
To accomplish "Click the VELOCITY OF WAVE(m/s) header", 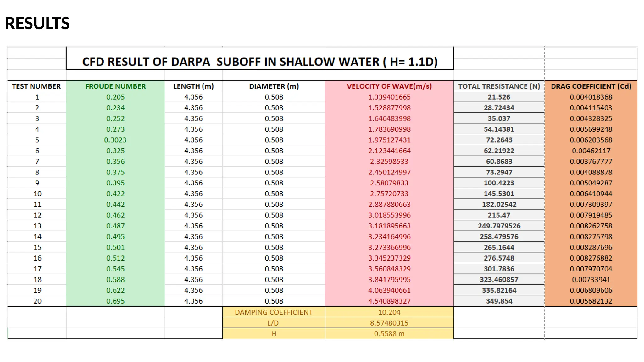I will click(x=389, y=86).
